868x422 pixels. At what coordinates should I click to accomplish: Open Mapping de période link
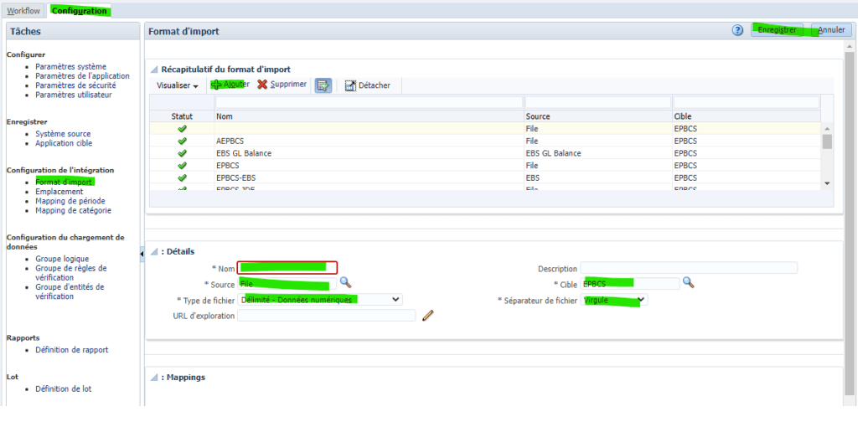pyautogui.click(x=70, y=201)
